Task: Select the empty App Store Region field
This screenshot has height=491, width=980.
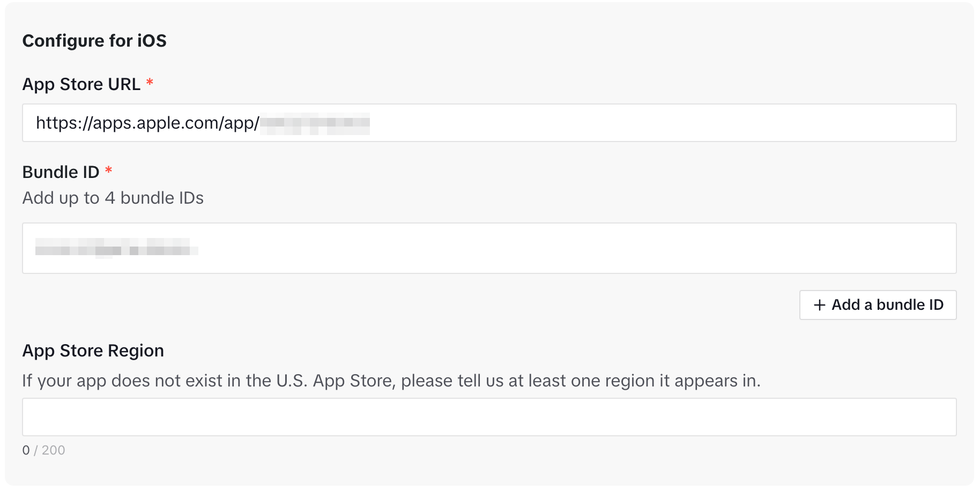Action: (x=489, y=417)
